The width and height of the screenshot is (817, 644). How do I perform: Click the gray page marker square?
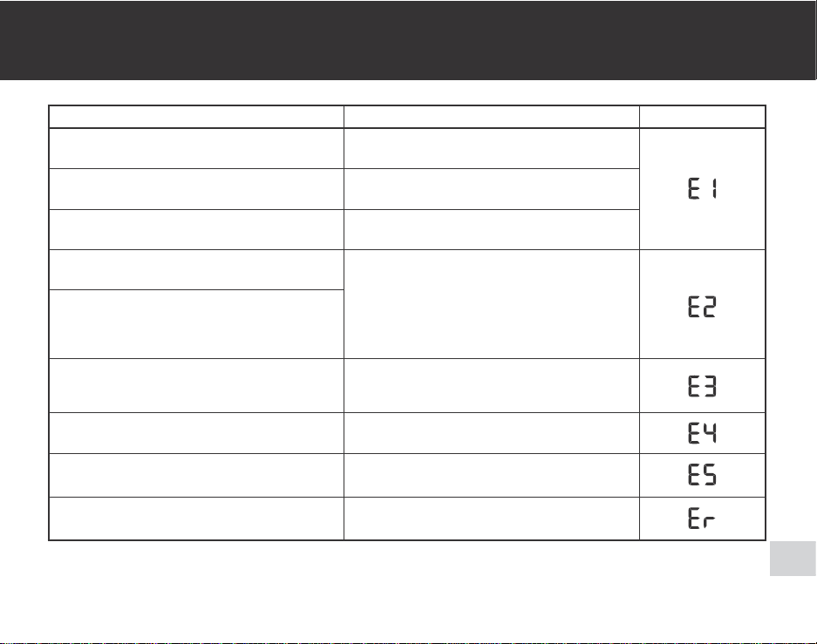[793, 559]
